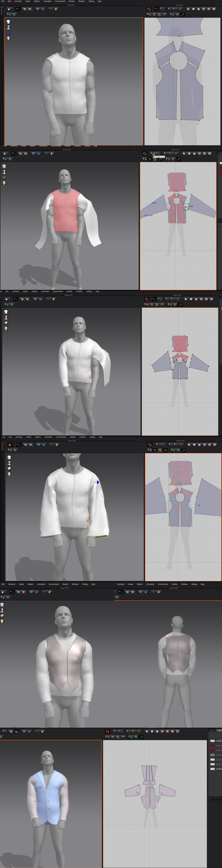Toggle shirt display icon in fourth screenshot viewport
This screenshot has height=868, width=222.
click(x=9, y=457)
